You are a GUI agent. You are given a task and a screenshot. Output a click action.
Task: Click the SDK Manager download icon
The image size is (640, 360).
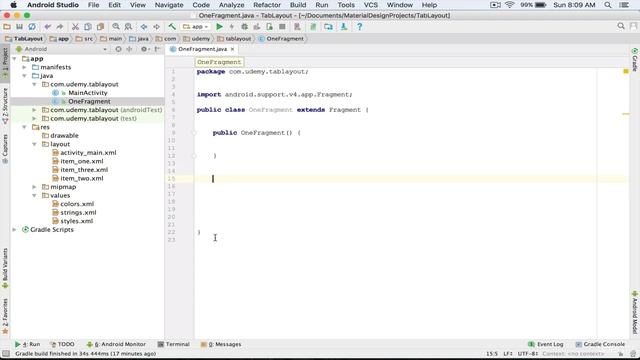344,27
